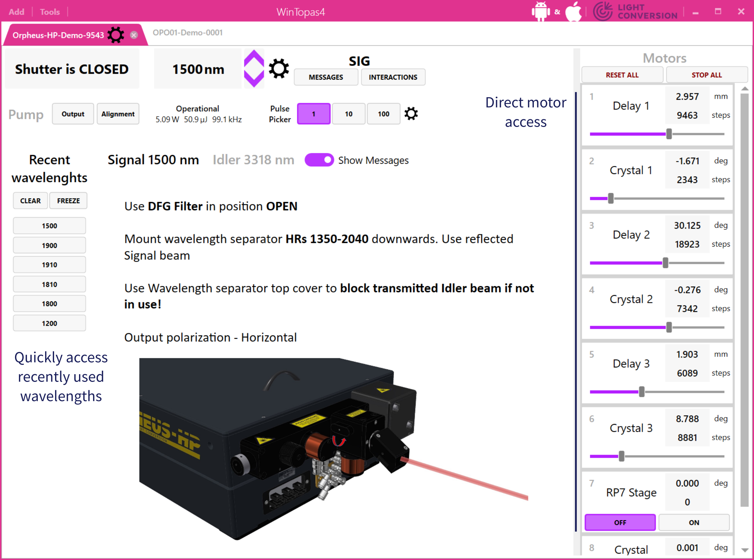Viewport: 754px width, 560px height.
Task: Click motors list scroll-down arrow
Action: [745, 550]
